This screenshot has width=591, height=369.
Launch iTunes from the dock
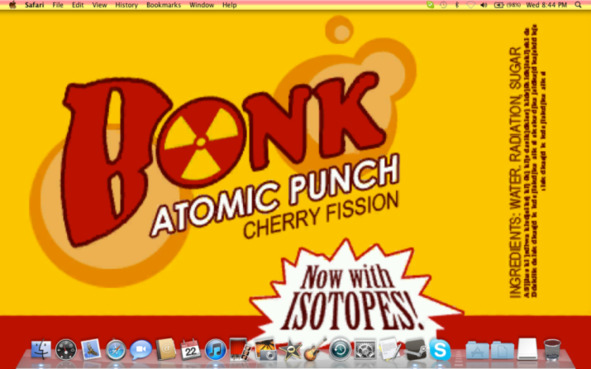point(215,349)
